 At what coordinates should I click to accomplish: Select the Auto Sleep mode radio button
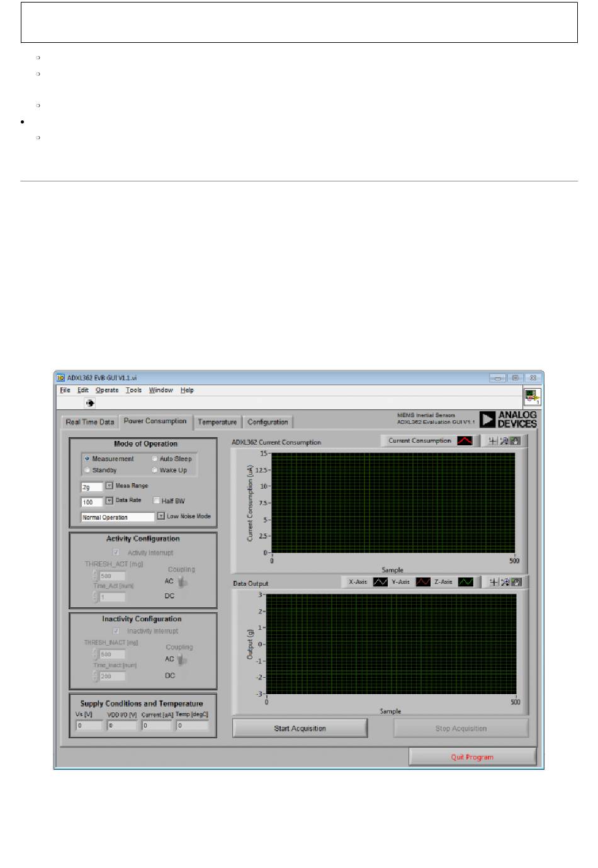pyautogui.click(x=155, y=459)
